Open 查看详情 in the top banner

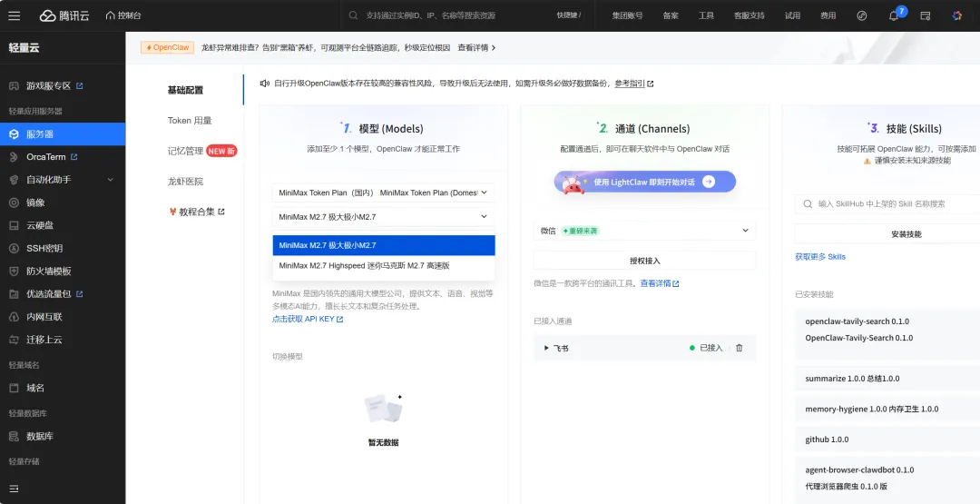(476, 47)
